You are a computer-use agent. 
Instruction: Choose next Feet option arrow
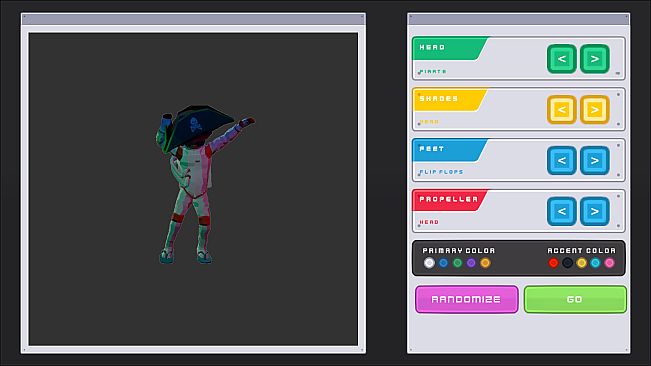coord(595,160)
